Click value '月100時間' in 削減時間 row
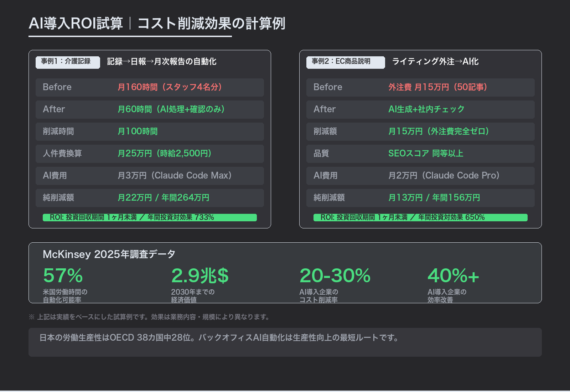This screenshot has width=570, height=392. tap(138, 131)
